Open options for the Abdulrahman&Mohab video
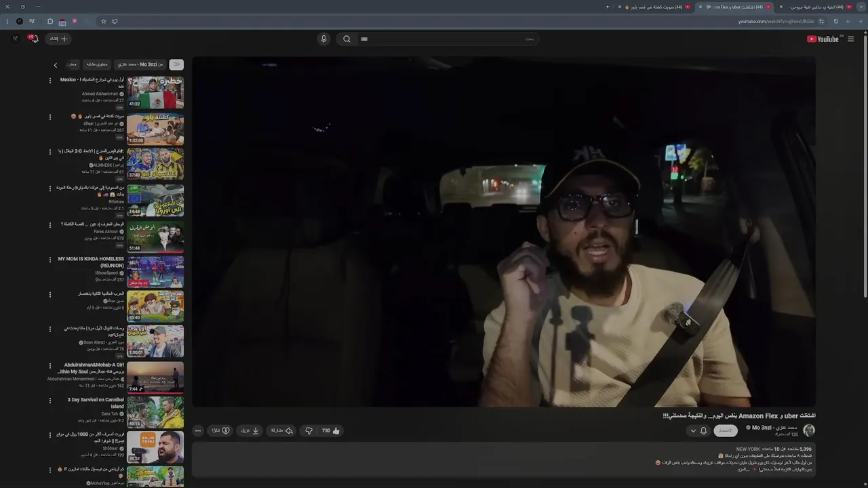868x488 pixels. tap(50, 365)
